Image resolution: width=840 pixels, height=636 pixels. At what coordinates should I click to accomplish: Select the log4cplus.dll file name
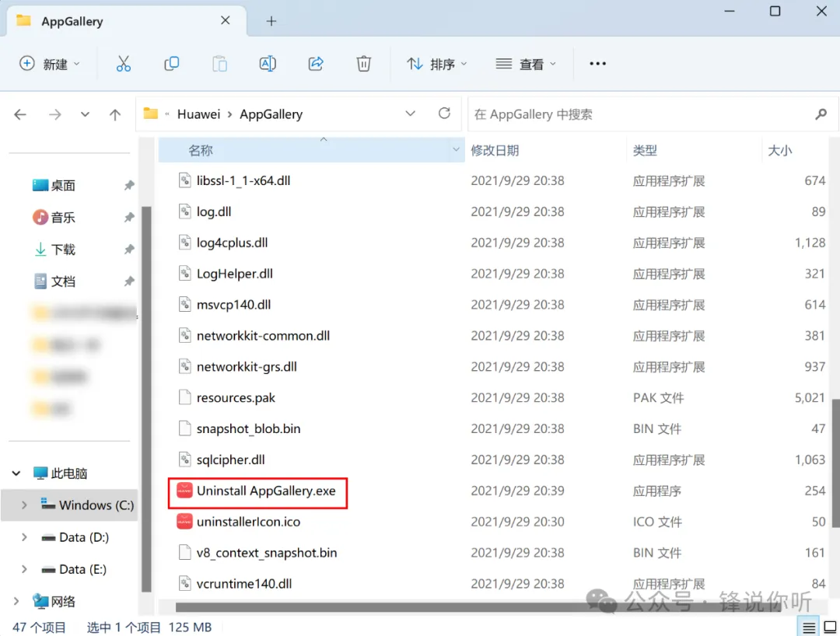click(232, 243)
